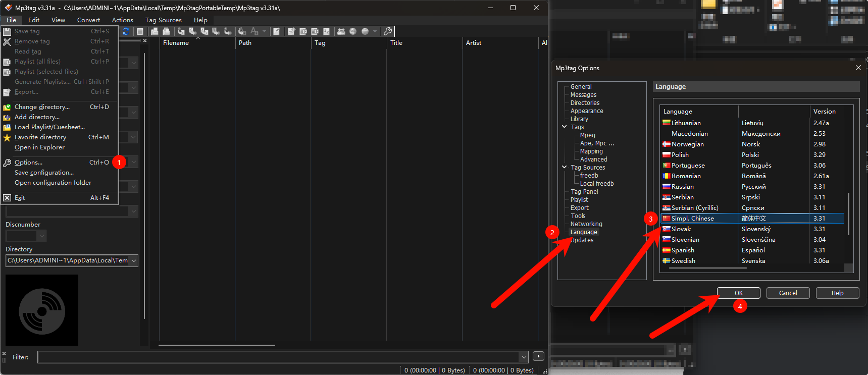Click the Cancel button in Options

788,293
